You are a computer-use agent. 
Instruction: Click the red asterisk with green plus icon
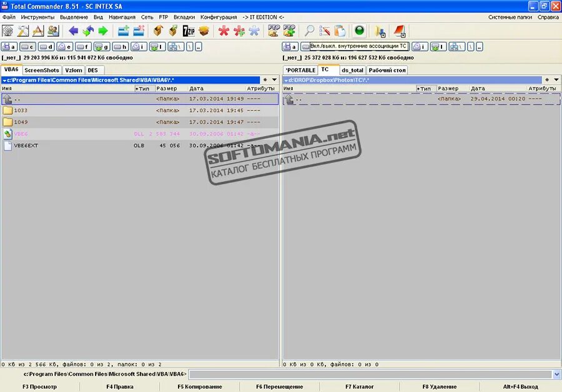pos(239,31)
